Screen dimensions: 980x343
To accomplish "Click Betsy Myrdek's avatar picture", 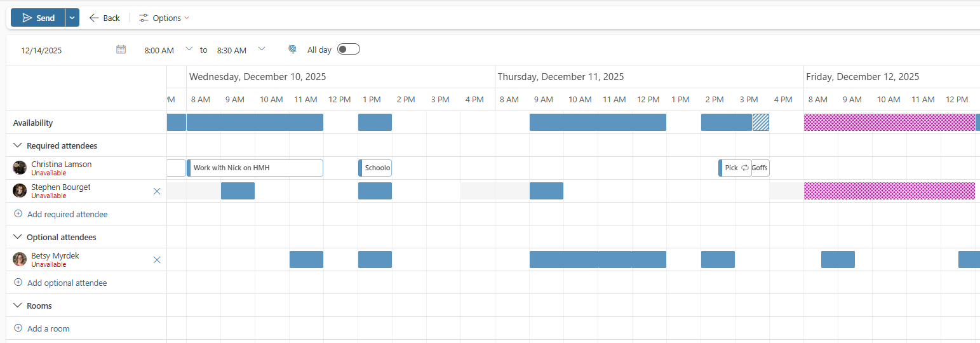I will pyautogui.click(x=20, y=259).
